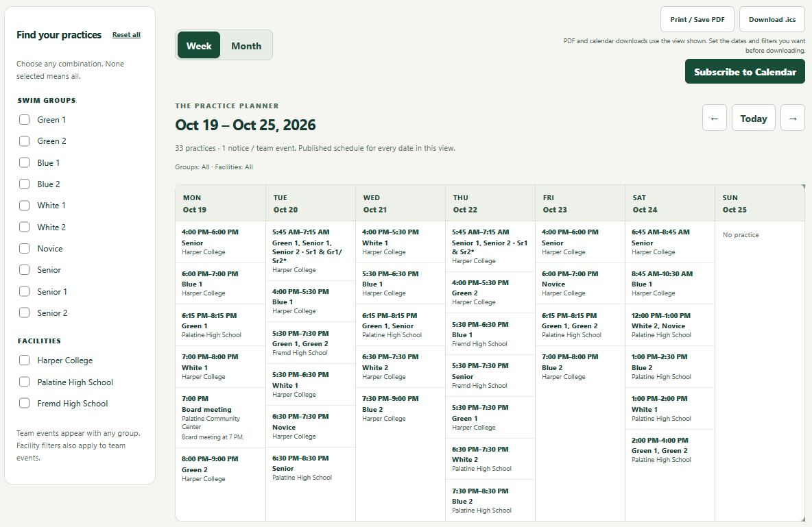The image size is (812, 527).
Task: Filter by Fremd High School facility
Action: pyautogui.click(x=24, y=403)
